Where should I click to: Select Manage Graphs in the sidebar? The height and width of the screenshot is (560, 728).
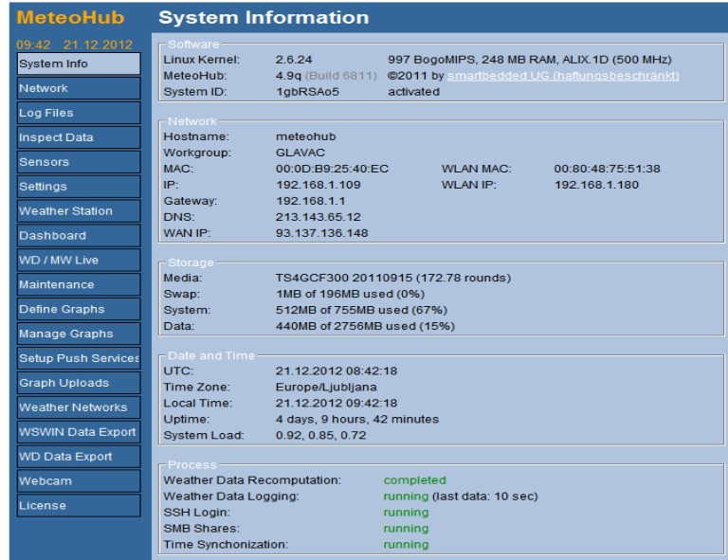(78, 334)
